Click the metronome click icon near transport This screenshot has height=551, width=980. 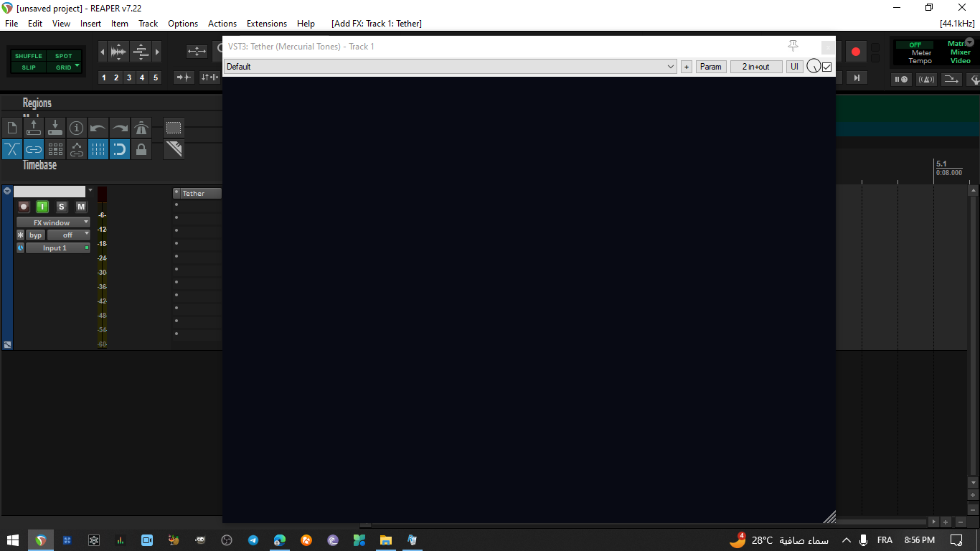(926, 79)
